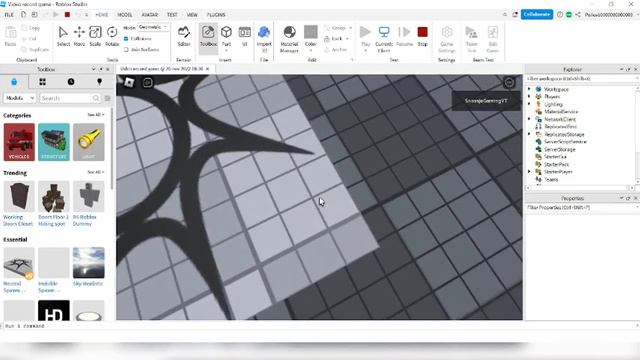Click the Resume button
The image size is (640, 360).
click(x=404, y=36)
